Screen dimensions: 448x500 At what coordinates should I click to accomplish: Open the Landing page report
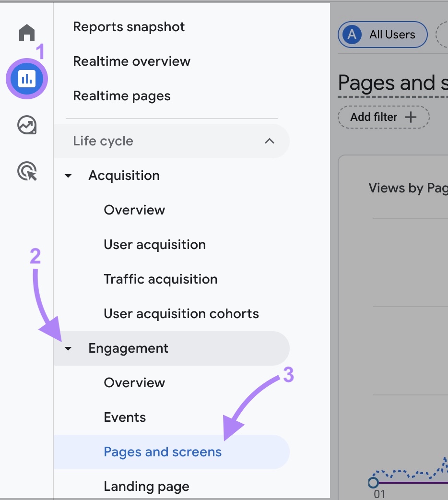146,486
